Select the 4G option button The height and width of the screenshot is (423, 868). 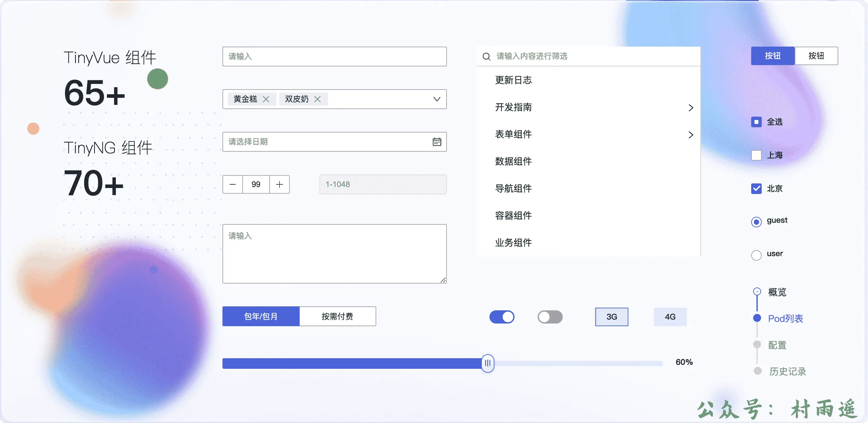(x=670, y=317)
